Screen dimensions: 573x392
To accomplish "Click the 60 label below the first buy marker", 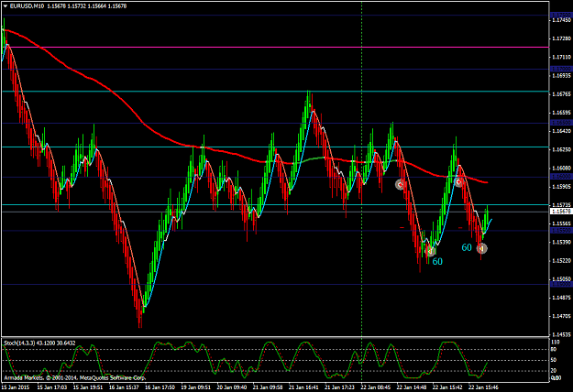I will point(437,261).
